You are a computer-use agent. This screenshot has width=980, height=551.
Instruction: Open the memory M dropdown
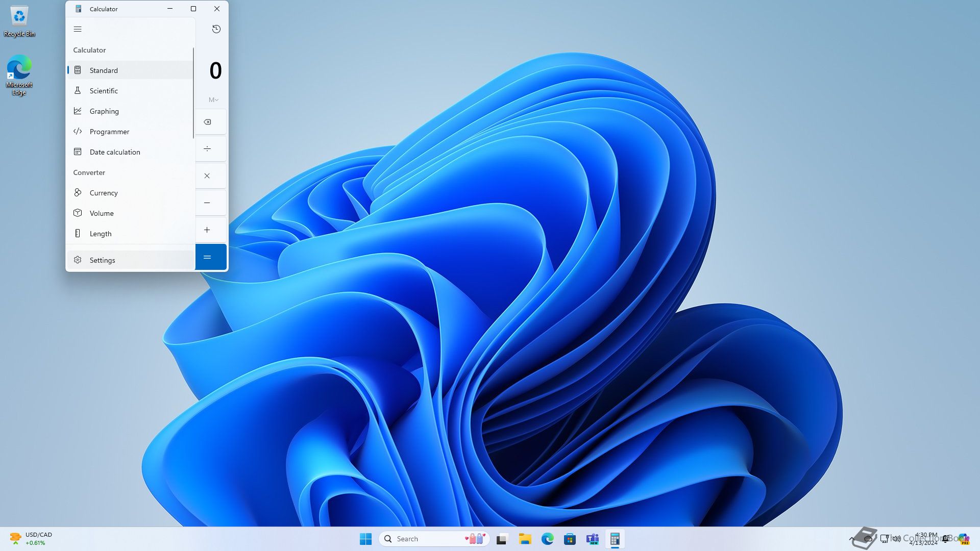(213, 100)
